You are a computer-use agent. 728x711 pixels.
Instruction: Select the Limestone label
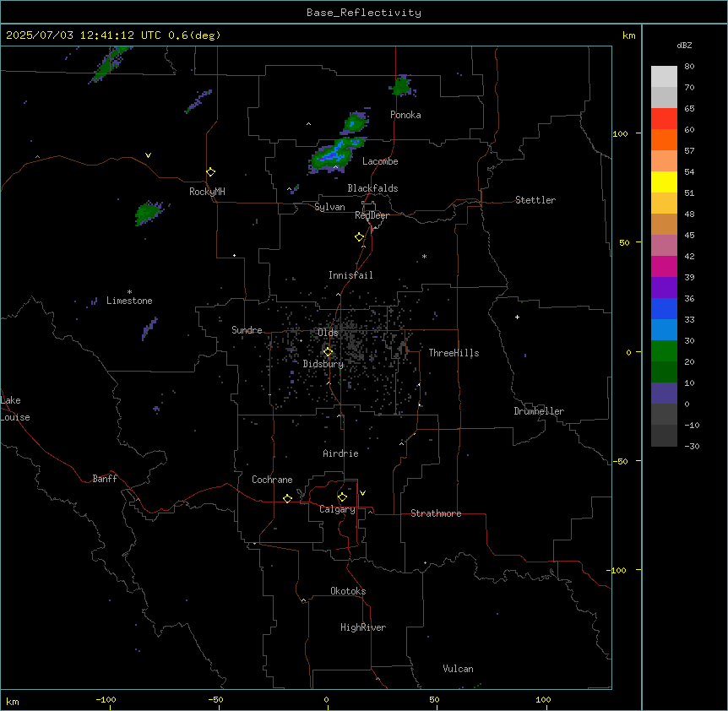point(129,301)
